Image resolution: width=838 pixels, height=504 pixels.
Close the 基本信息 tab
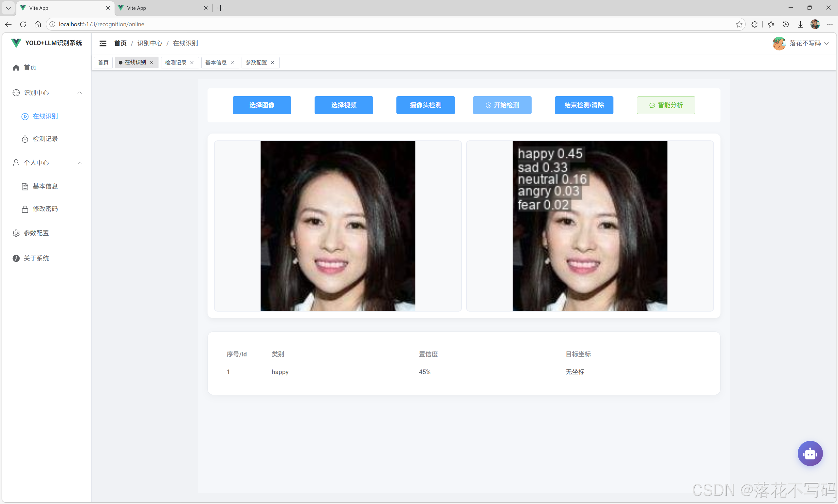point(232,63)
